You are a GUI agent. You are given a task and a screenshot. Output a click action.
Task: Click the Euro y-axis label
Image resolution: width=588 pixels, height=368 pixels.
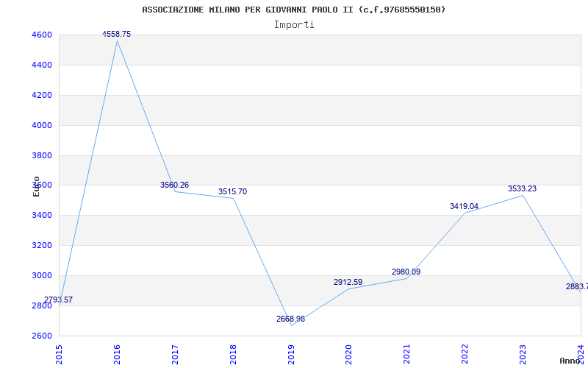[36, 186]
